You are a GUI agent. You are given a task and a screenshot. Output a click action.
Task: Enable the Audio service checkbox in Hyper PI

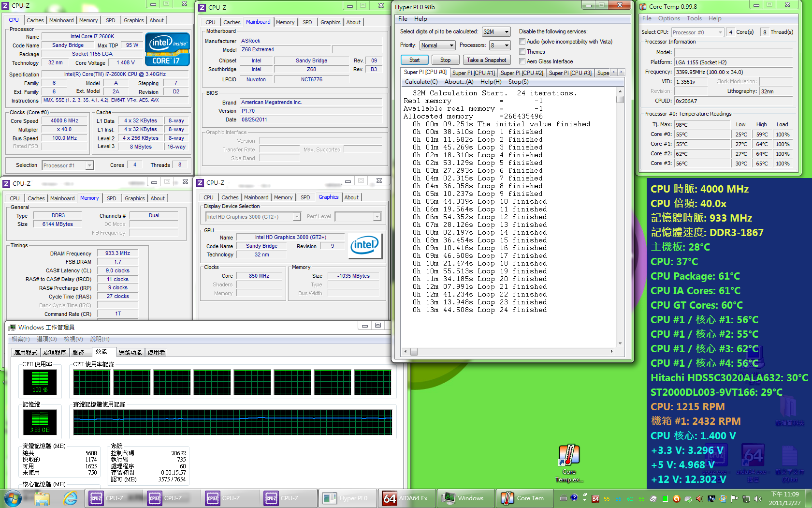point(522,42)
